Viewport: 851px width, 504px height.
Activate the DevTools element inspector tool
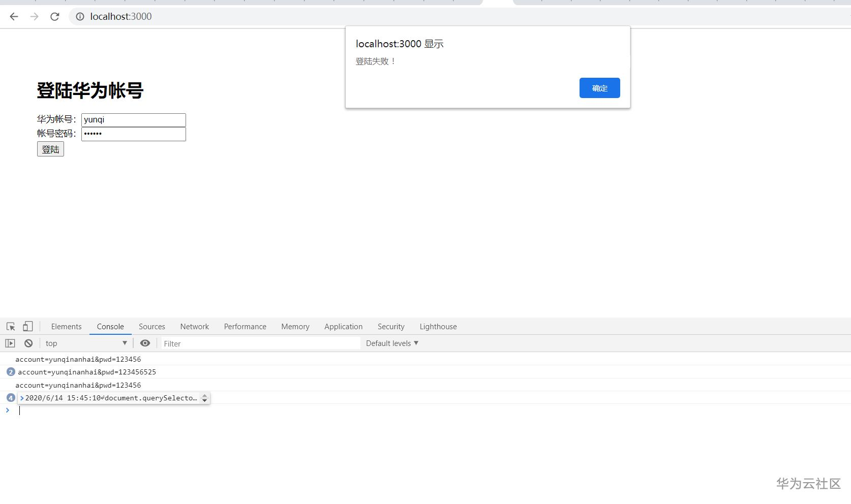tap(11, 326)
